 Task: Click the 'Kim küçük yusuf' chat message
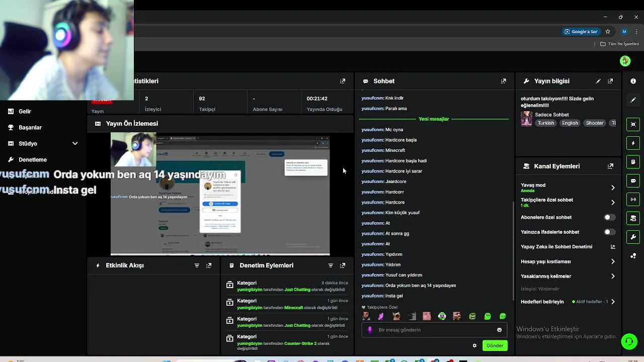tap(403, 213)
